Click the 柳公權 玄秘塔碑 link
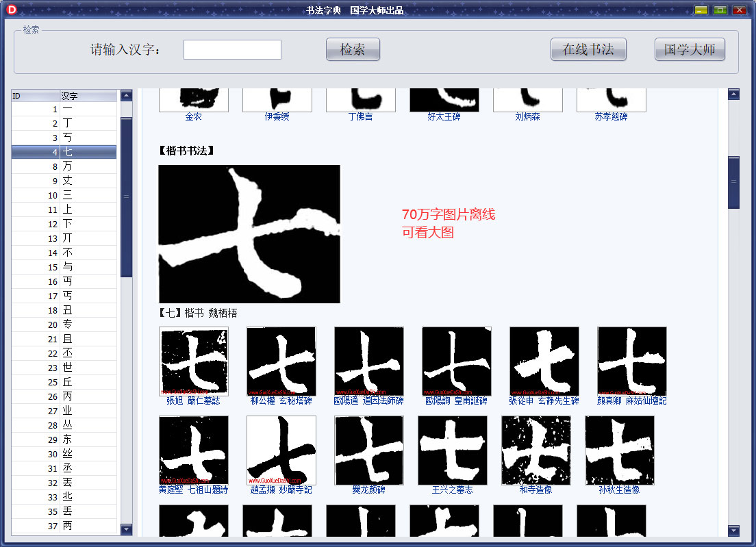The width and height of the screenshot is (756, 547). (281, 401)
